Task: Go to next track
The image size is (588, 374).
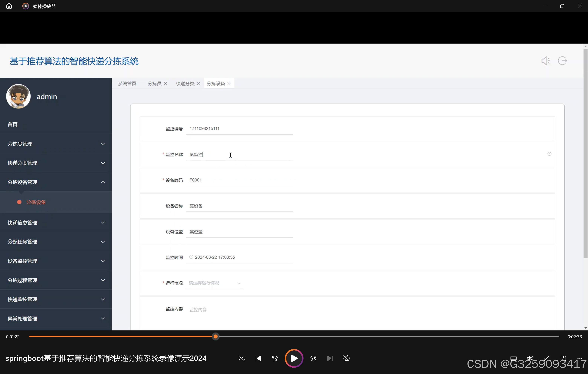Action: pos(330,358)
